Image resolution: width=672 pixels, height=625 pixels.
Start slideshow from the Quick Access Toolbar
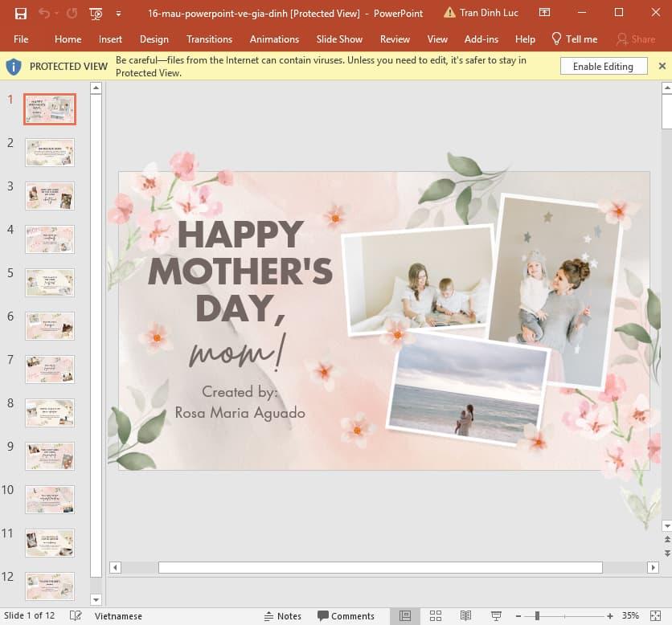tap(94, 14)
